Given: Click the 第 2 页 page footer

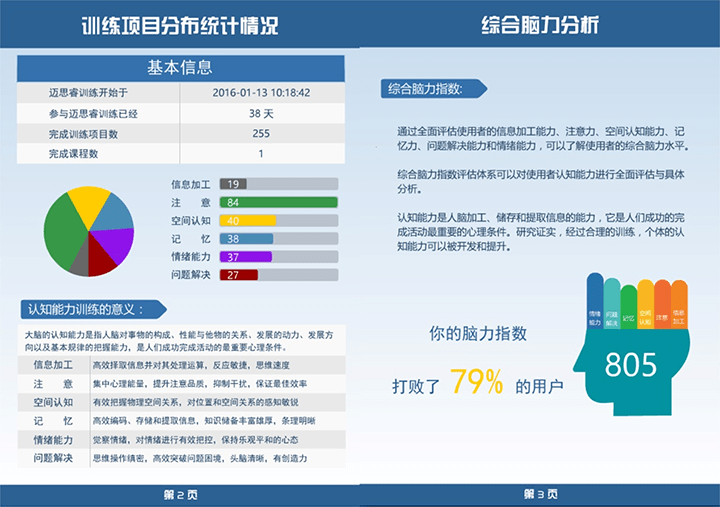Looking at the screenshot, I should pos(180,495).
